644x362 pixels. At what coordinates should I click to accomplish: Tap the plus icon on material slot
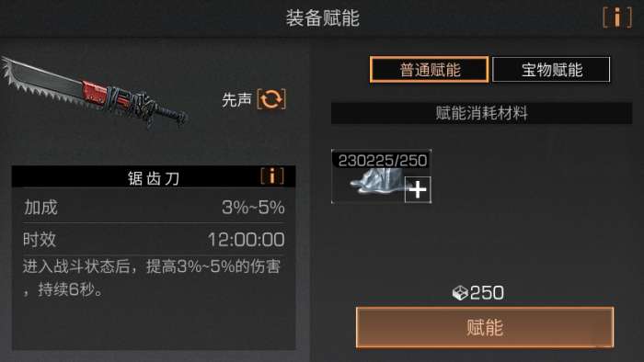[x=418, y=189]
